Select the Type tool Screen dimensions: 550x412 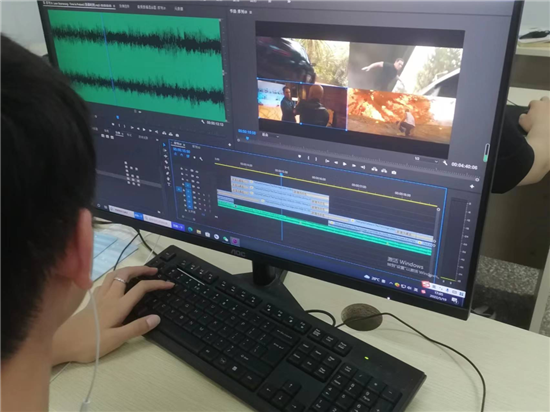[169, 184]
